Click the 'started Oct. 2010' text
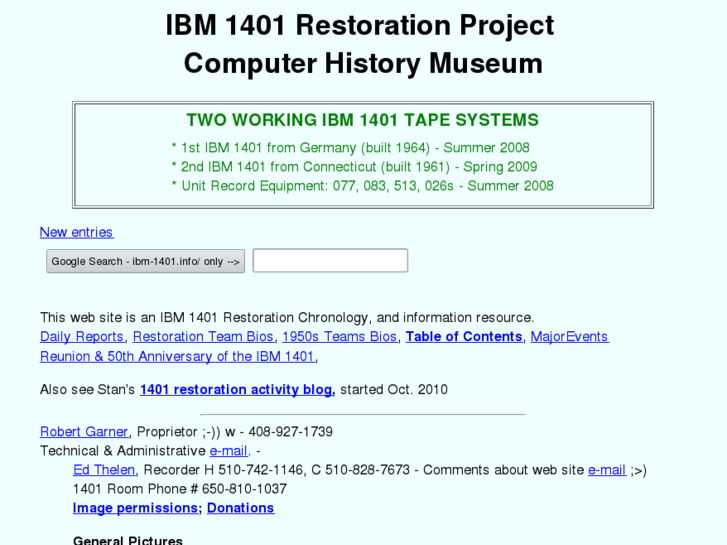 point(394,390)
